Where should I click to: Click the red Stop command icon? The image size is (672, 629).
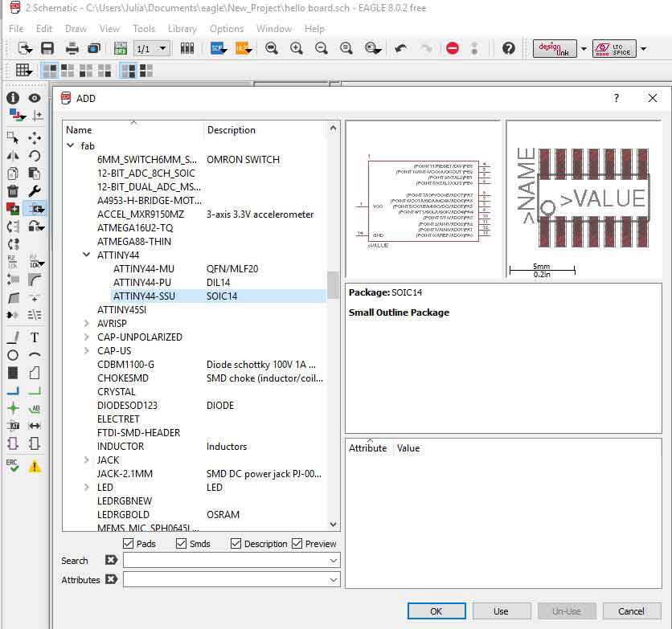(x=453, y=48)
